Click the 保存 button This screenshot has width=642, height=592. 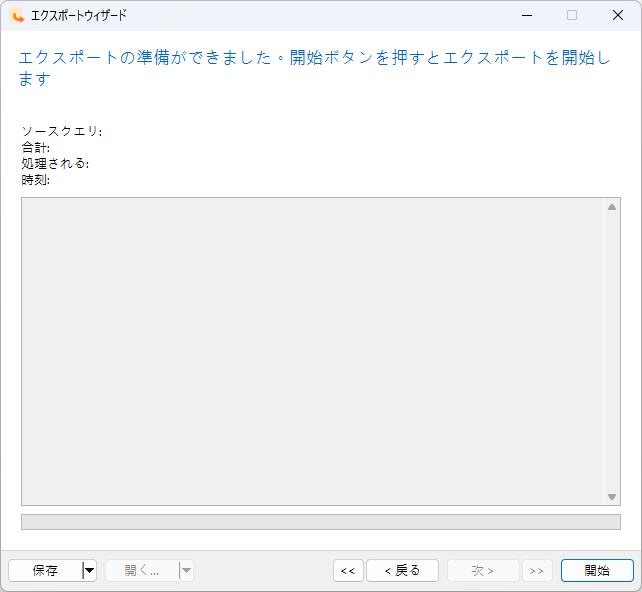(45, 570)
